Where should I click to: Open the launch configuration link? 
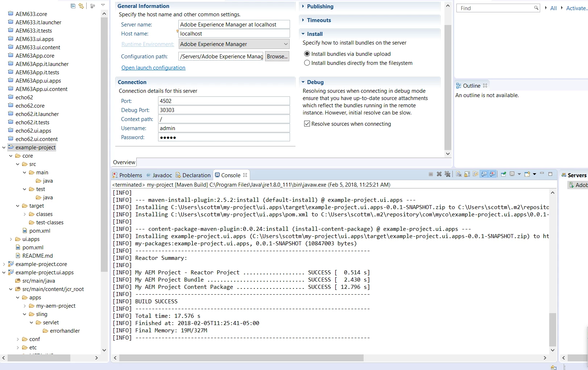pos(153,68)
